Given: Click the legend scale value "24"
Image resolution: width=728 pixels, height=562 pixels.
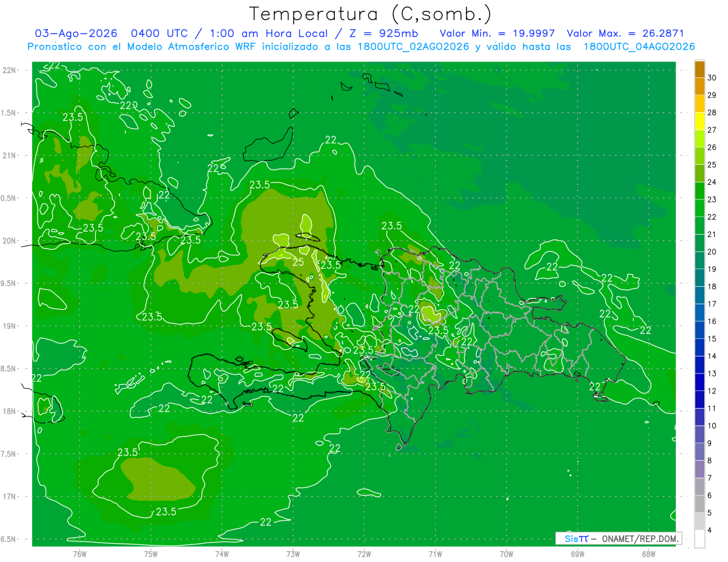Looking at the screenshot, I should (712, 182).
